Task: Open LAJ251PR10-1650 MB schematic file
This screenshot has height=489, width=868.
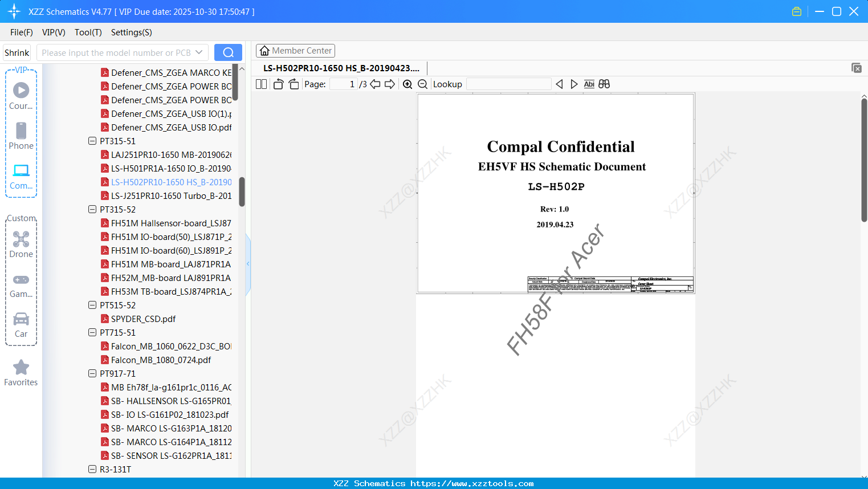Action: pyautogui.click(x=166, y=154)
